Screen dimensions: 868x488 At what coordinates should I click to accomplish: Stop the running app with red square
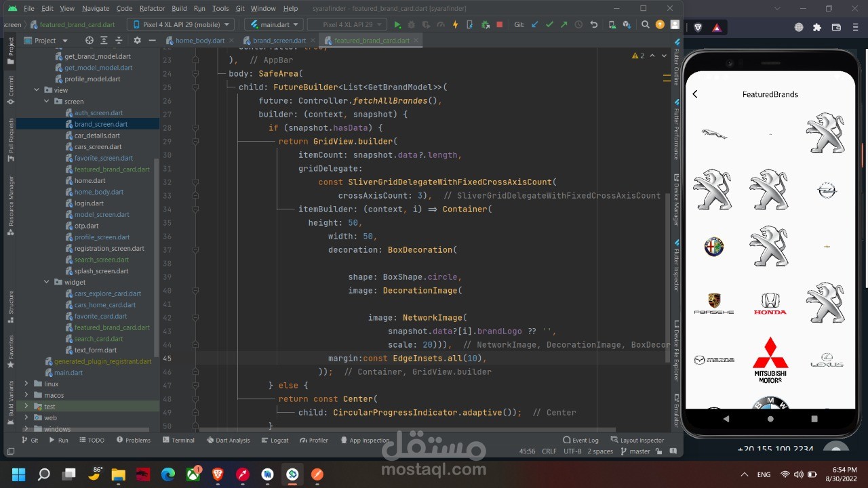pyautogui.click(x=499, y=24)
